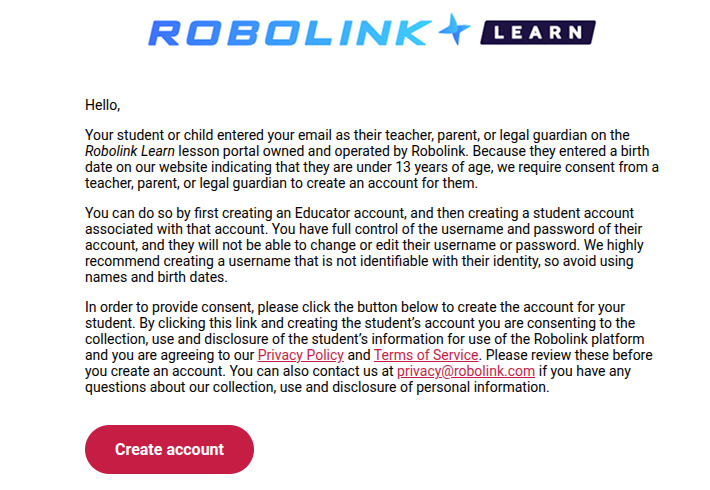Click the line starting "In order to provide consent"
The image size is (710, 490).
pos(355,307)
